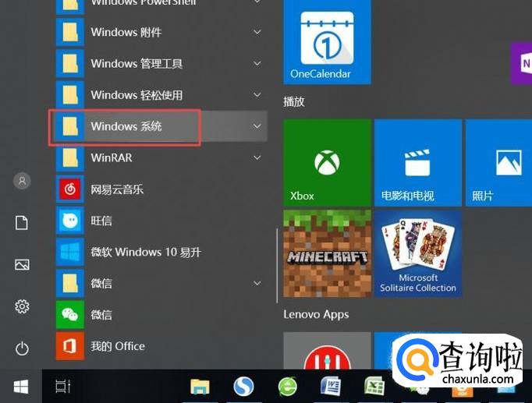Open Sogou browser from the taskbar
This screenshot has width=532, height=403.
[243, 387]
